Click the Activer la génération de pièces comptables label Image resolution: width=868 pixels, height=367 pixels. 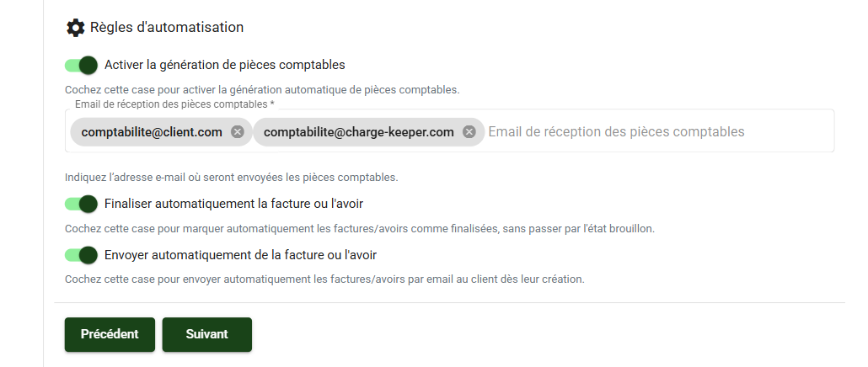point(225,65)
